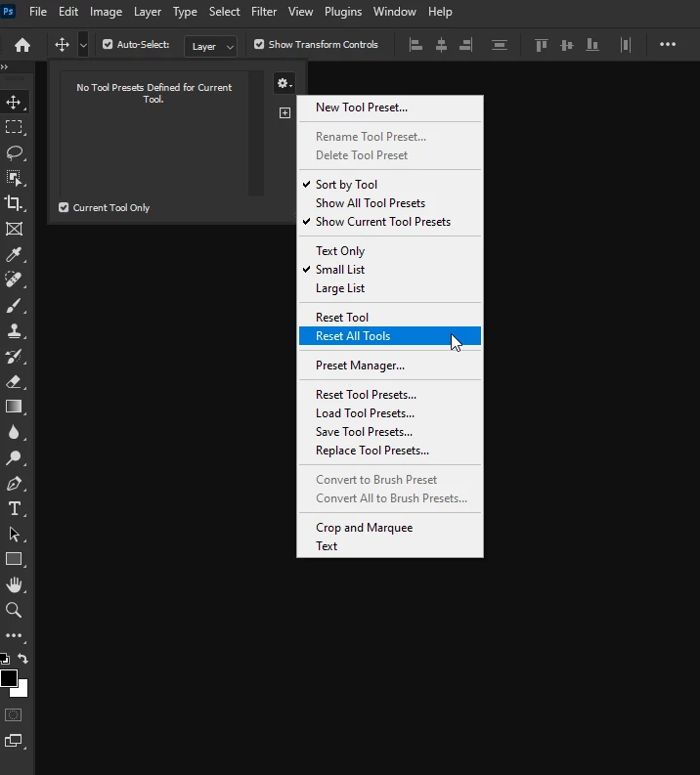This screenshot has width=700, height=775.
Task: Click the distribute vertically icon
Action: (x=500, y=45)
